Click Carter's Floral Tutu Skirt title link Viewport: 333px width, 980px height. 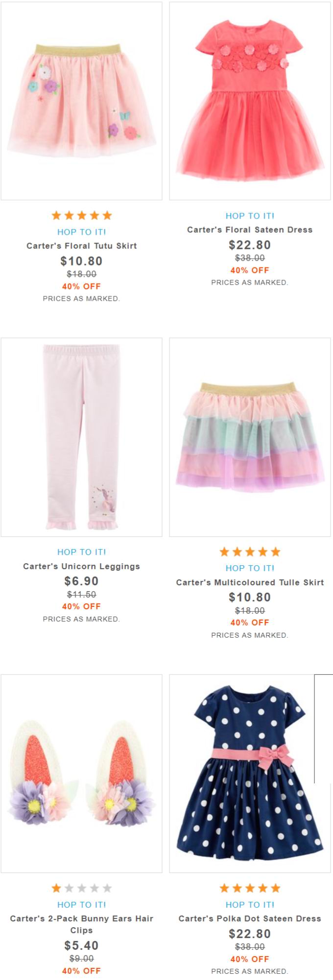[81, 246]
